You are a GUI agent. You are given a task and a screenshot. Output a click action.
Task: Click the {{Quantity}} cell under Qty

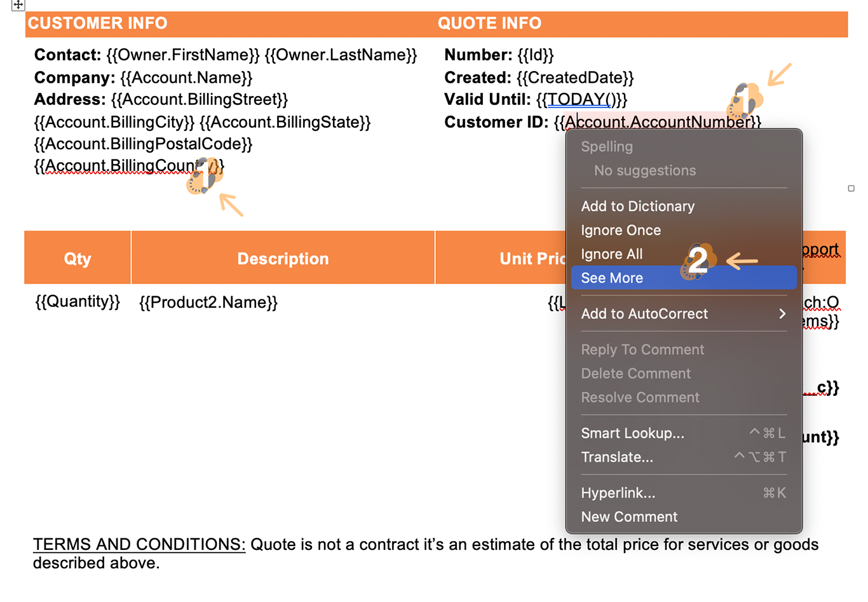click(78, 301)
